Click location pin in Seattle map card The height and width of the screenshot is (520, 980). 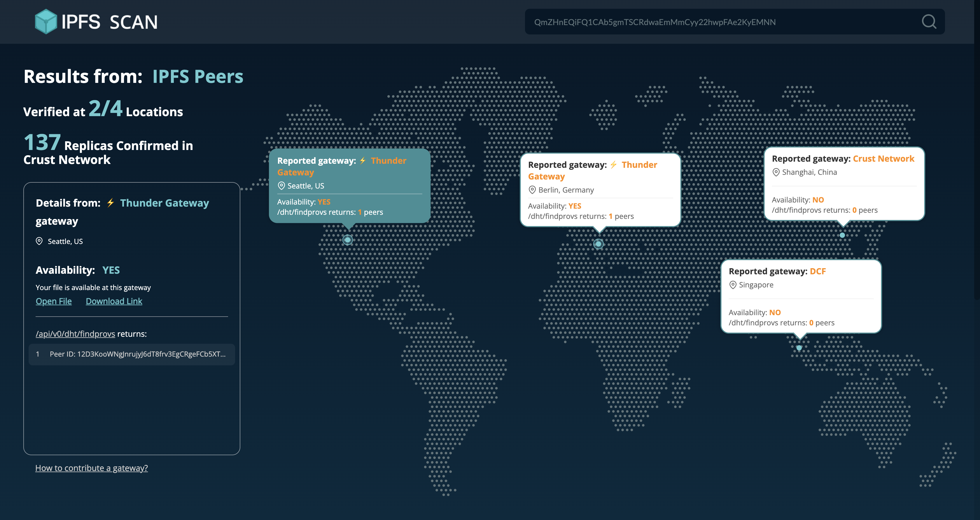(281, 186)
